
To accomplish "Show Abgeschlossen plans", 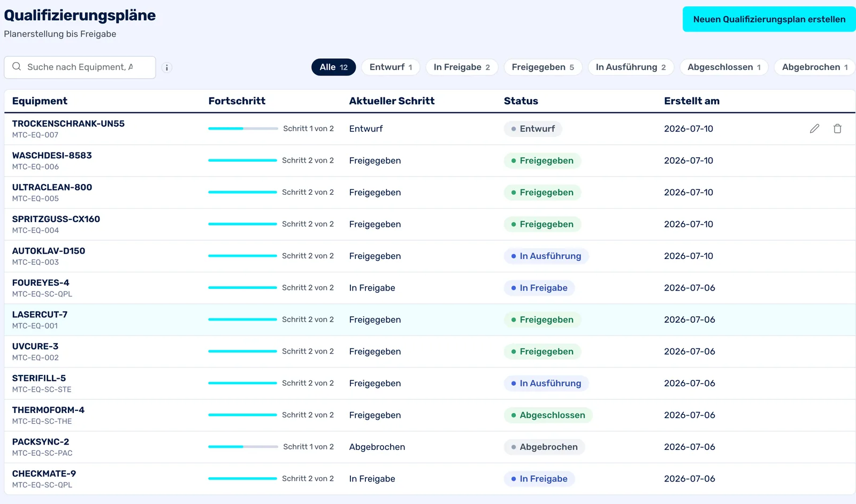I will (x=724, y=67).
